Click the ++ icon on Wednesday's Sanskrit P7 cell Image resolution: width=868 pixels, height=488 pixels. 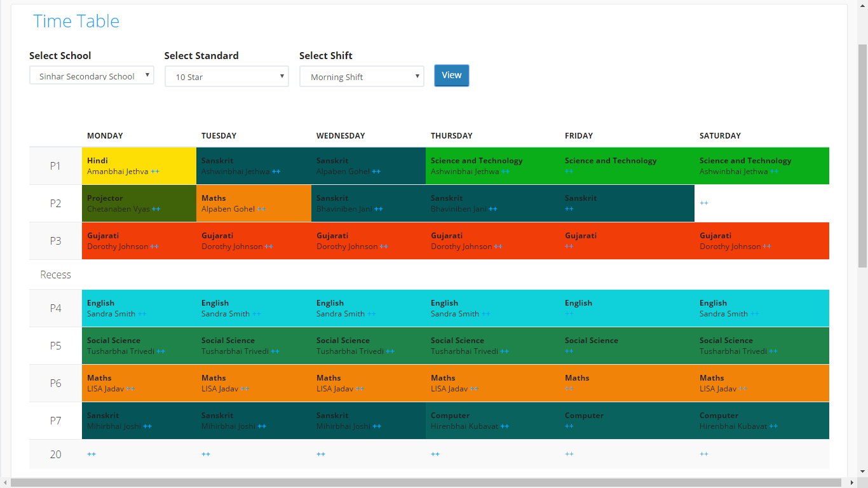(376, 426)
